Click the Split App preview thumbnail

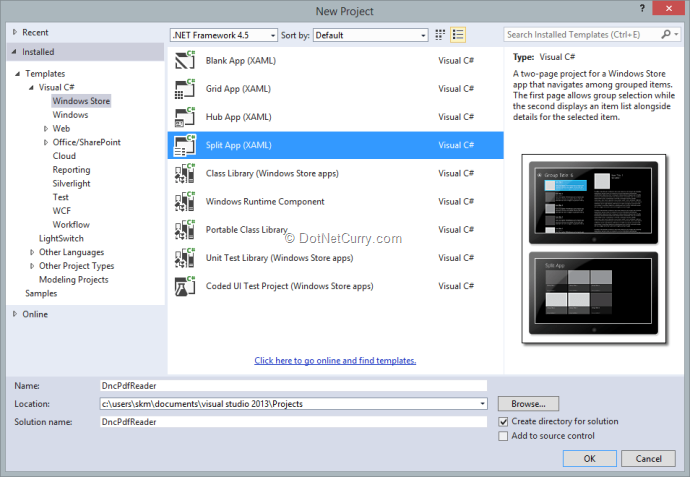pos(594,249)
